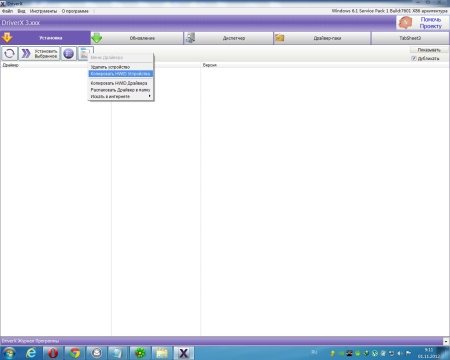Open Google Chrome from taskbar
Image resolution: width=450 pixels, height=360 pixels.
[x=75, y=353]
